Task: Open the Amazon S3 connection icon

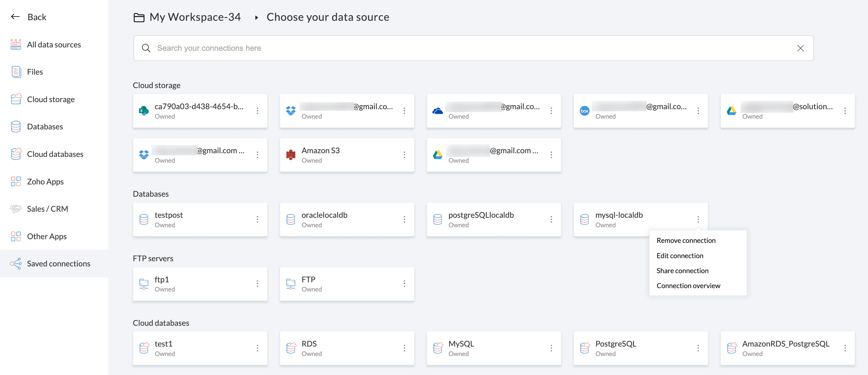Action: (290, 155)
